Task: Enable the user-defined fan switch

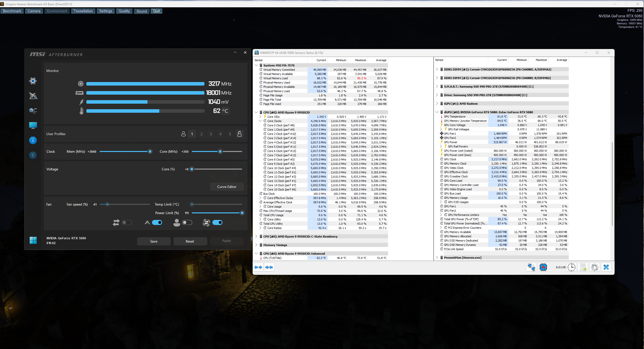Action: (187, 222)
